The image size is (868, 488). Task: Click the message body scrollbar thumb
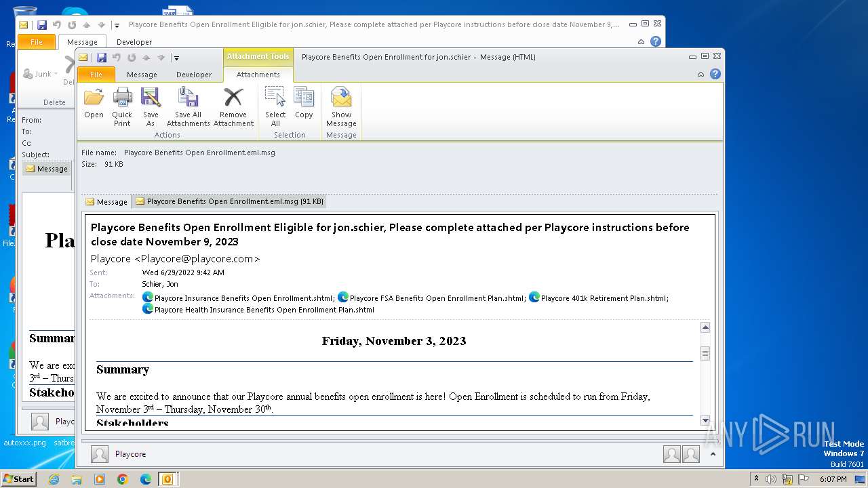(705, 354)
